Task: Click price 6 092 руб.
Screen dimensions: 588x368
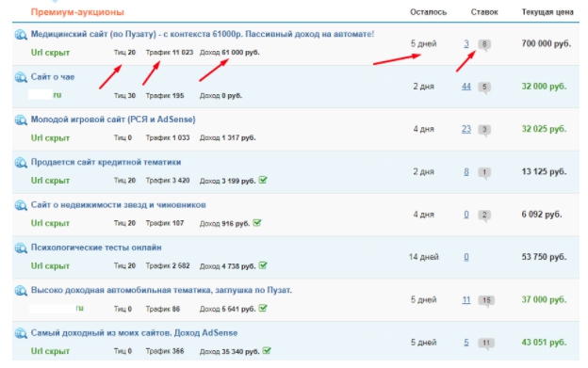Action: 542,215
